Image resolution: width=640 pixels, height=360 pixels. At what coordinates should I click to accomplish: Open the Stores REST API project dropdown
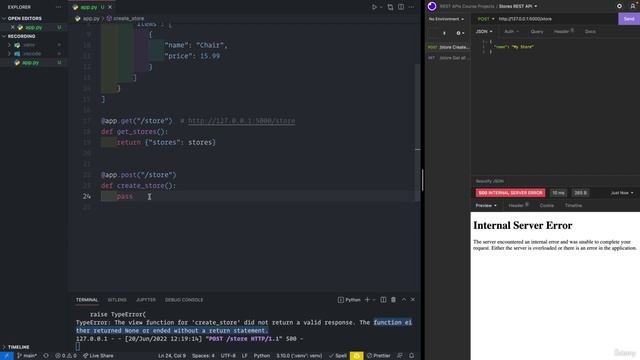[x=518, y=6]
